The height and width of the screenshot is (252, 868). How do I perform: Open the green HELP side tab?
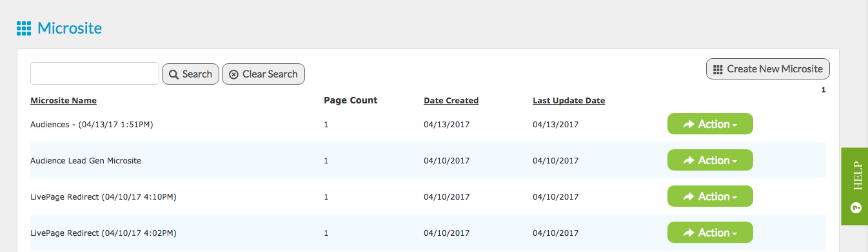pyautogui.click(x=854, y=186)
